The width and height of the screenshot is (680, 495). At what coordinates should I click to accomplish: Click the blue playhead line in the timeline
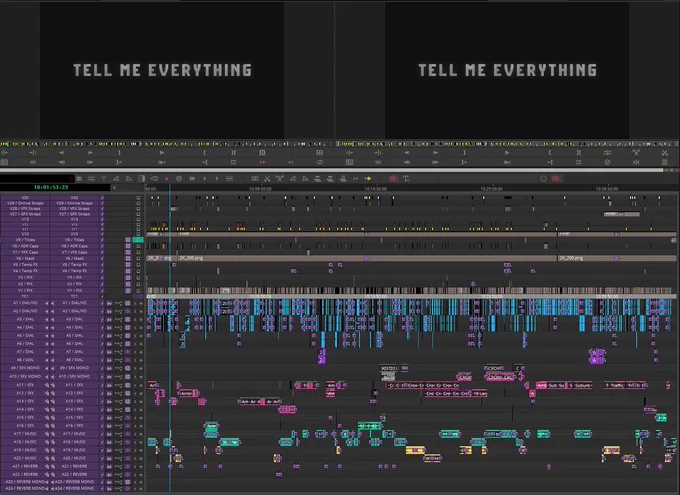(x=170, y=338)
